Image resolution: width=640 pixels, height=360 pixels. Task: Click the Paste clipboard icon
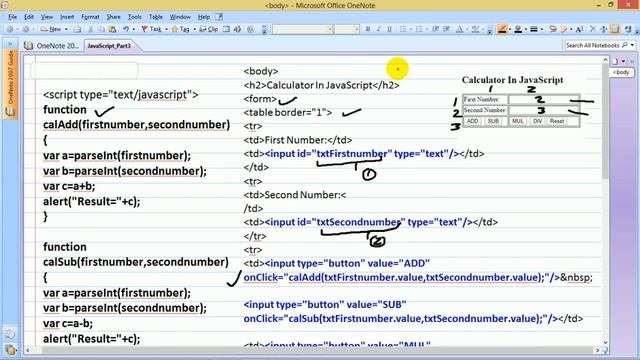point(113,29)
